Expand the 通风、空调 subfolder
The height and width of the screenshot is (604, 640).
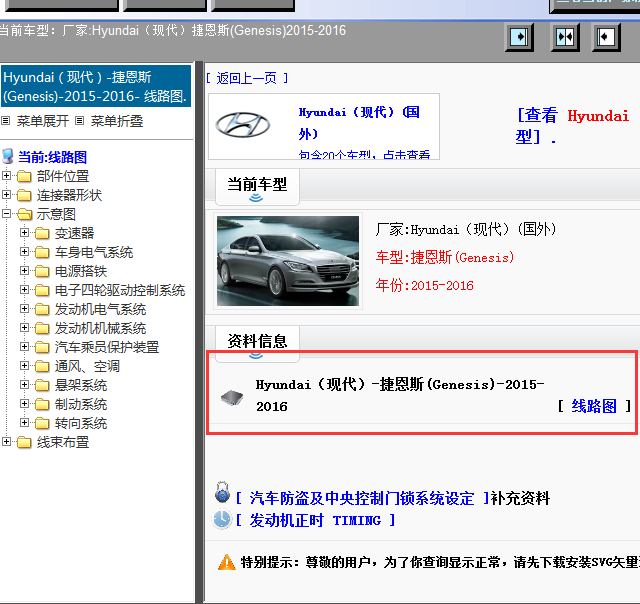coord(24,365)
